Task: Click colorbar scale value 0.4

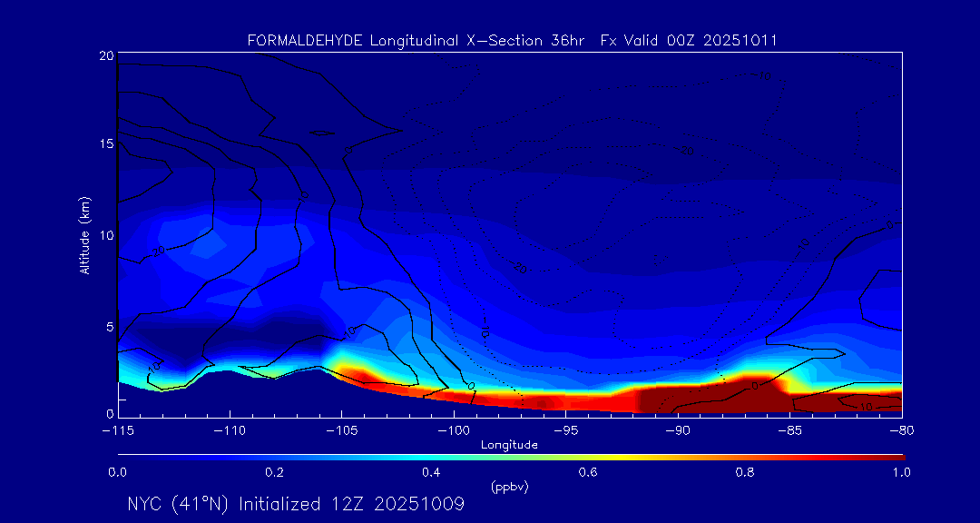Action: pos(431,472)
